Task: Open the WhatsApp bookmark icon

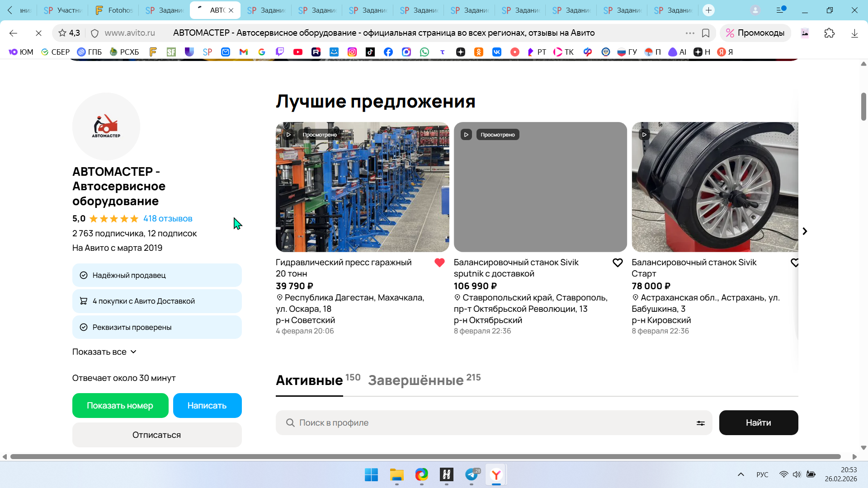Action: (425, 52)
